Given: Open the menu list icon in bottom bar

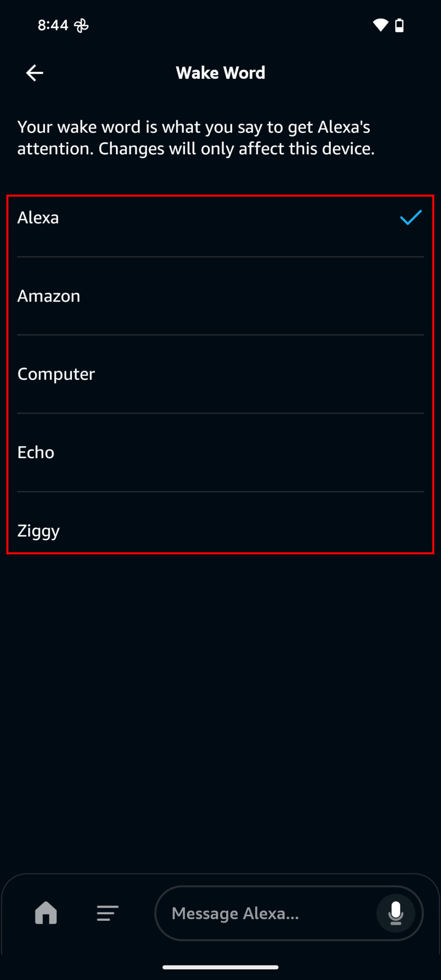Looking at the screenshot, I should coord(107,913).
